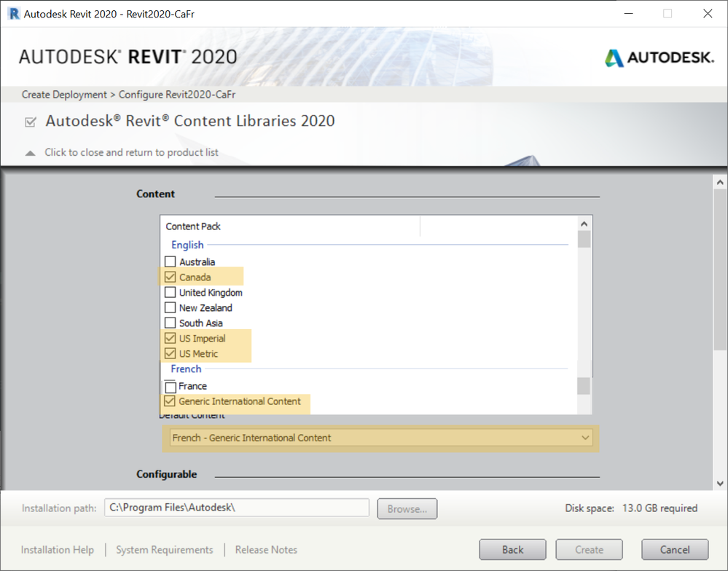Click the Installation path text field
This screenshot has width=728, height=571.
click(236, 508)
